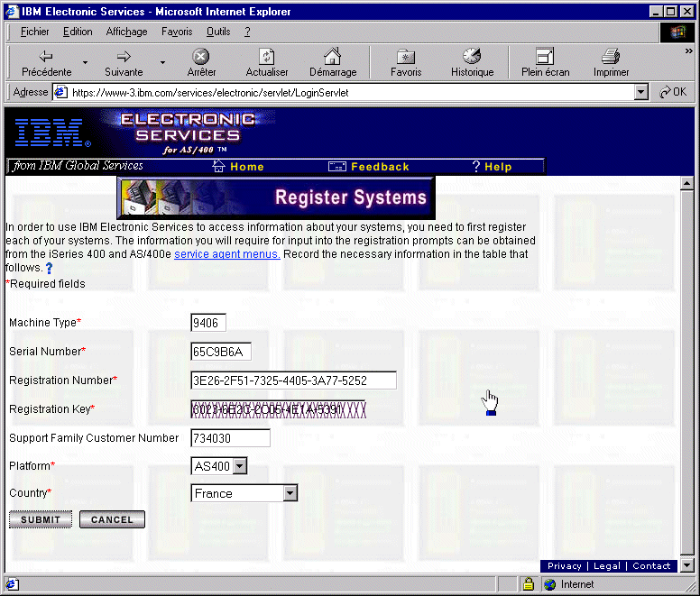Screen dimensions: 700x596
Task: Click the question mark icon beside Help
Action: coord(476,167)
